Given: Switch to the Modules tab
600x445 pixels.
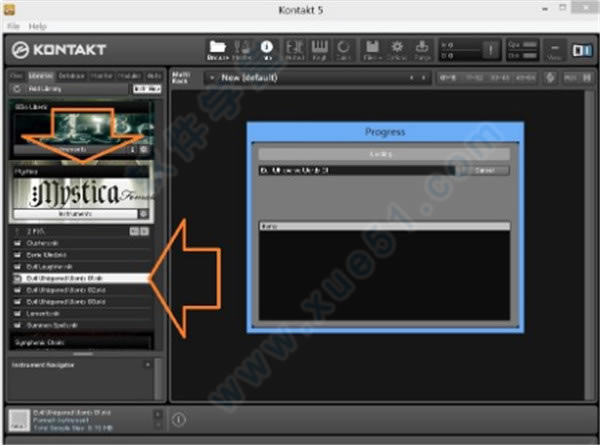Looking at the screenshot, I should (129, 76).
